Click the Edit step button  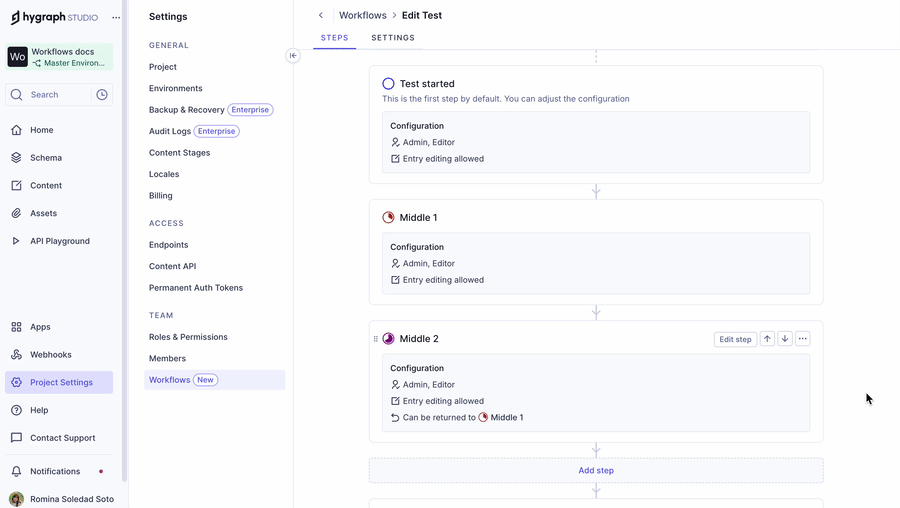[x=735, y=339]
